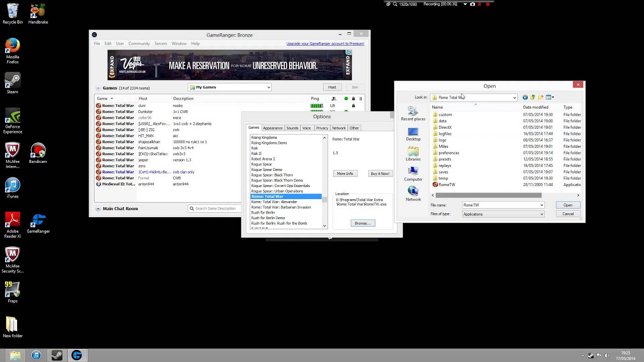Screen dimensions: 644x362
Task: Click the Back arrow in Open dialog
Action: tap(525, 98)
